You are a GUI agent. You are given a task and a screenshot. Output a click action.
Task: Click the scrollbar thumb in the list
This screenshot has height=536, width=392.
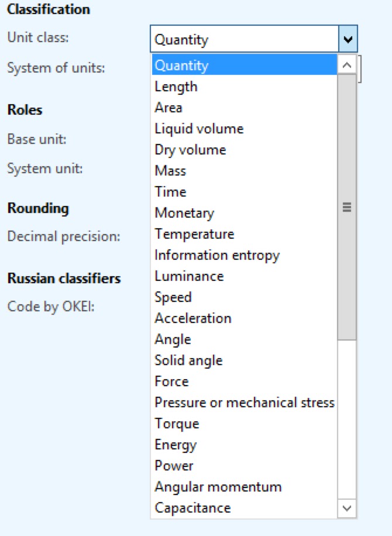tap(347, 207)
